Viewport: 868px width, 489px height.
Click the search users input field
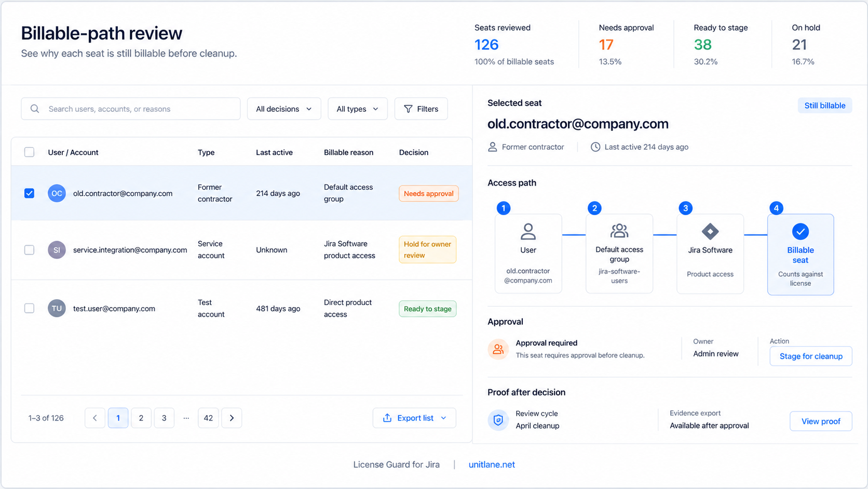(131, 109)
